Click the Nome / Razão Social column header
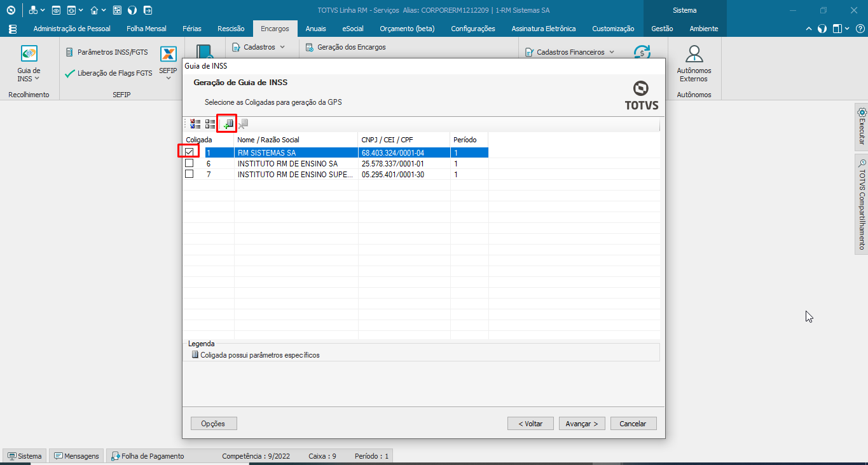 pos(296,140)
